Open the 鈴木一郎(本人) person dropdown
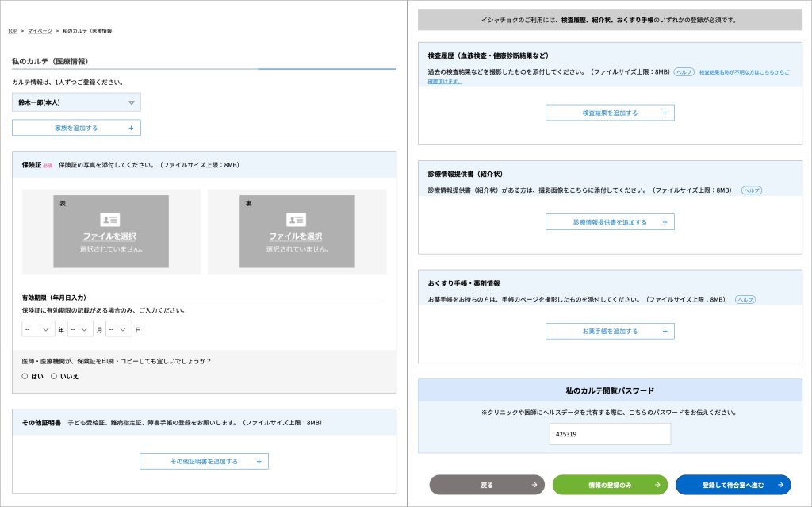The width and height of the screenshot is (812, 507). [76, 102]
